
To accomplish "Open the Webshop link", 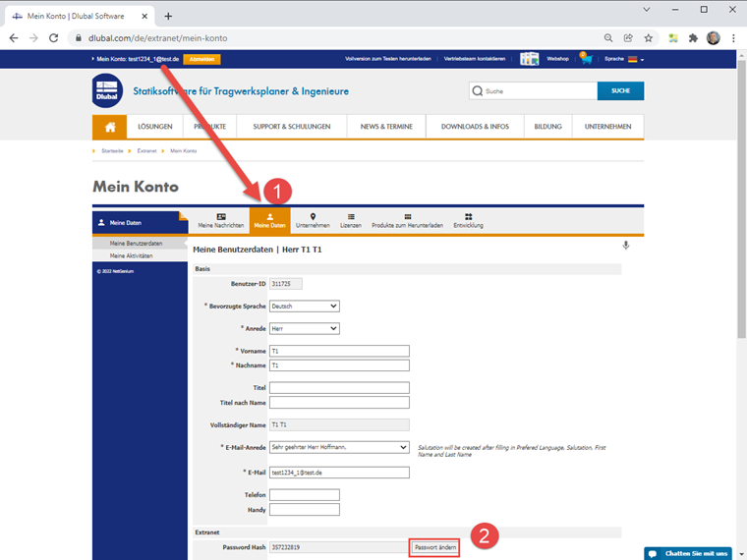I will click(557, 59).
